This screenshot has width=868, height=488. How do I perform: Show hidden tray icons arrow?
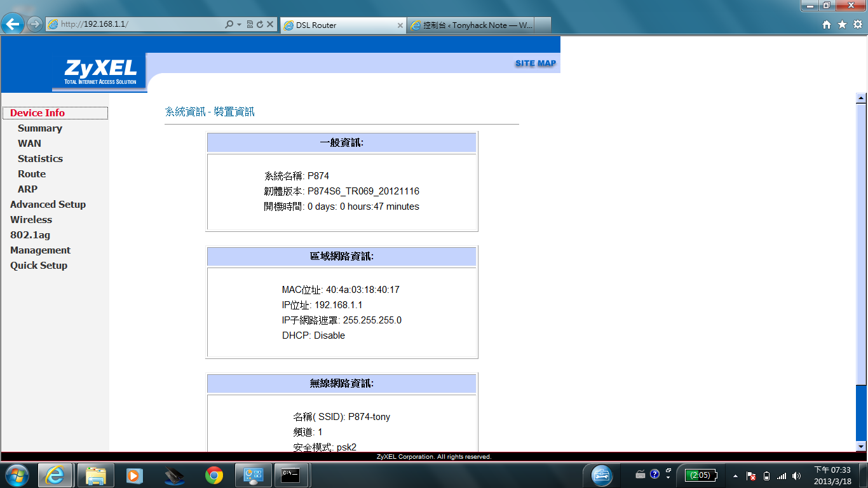[x=735, y=475]
